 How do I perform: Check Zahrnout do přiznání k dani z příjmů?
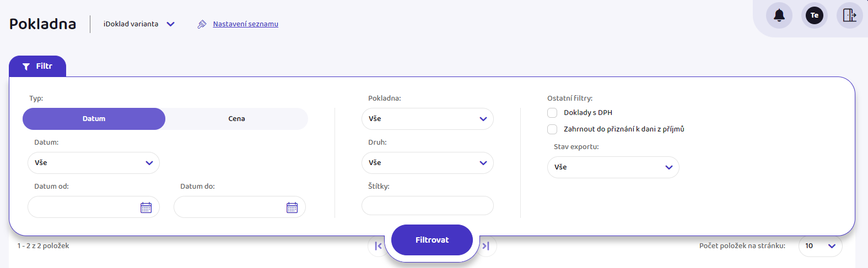point(552,129)
